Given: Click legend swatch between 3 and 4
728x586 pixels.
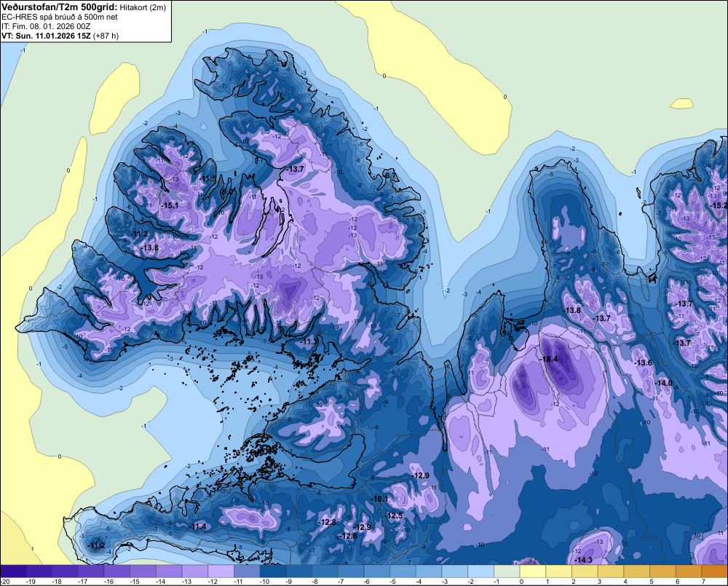Looking at the screenshot, I should pyautogui.click(x=611, y=571).
